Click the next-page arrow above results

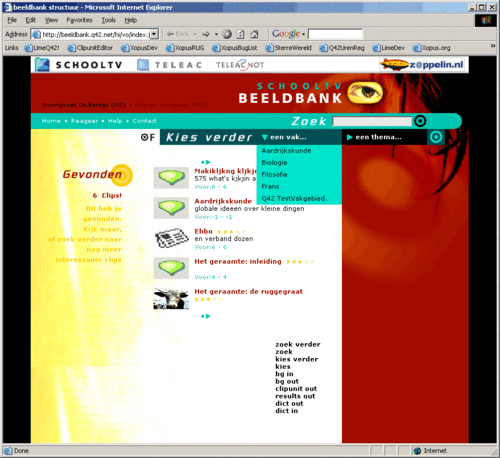tap(208, 162)
